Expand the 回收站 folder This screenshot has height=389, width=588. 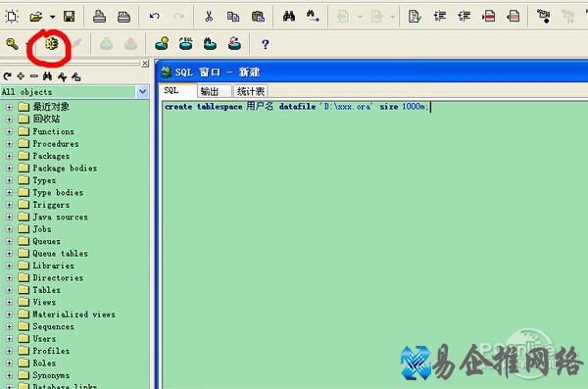point(10,120)
